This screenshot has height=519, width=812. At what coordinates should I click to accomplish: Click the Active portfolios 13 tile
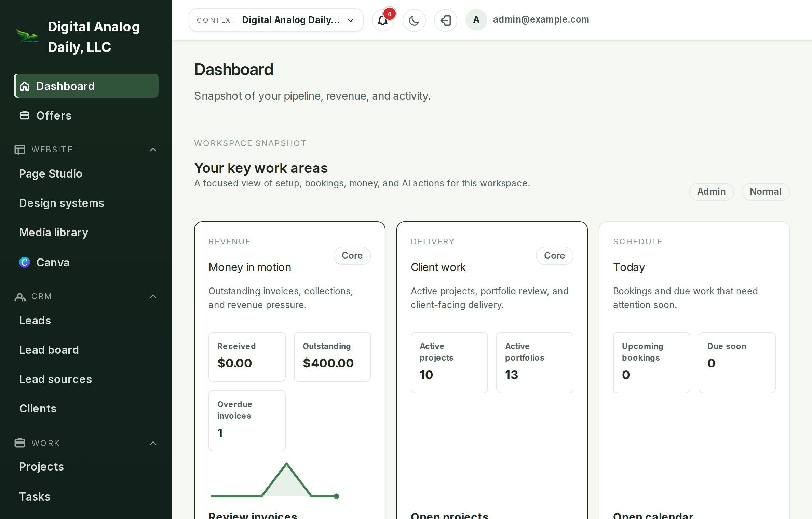click(x=535, y=363)
